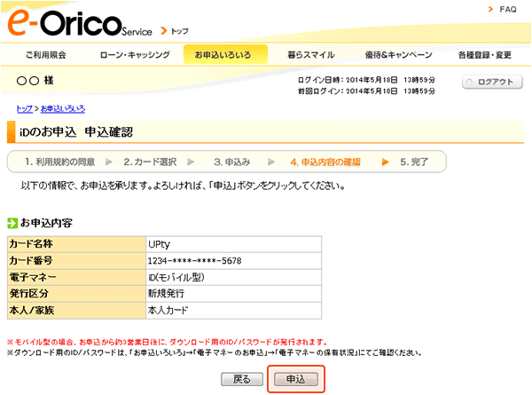Viewport: 532px width, 395px height.
Task: Open the 各種登録・変更 tab
Action: [x=484, y=55]
